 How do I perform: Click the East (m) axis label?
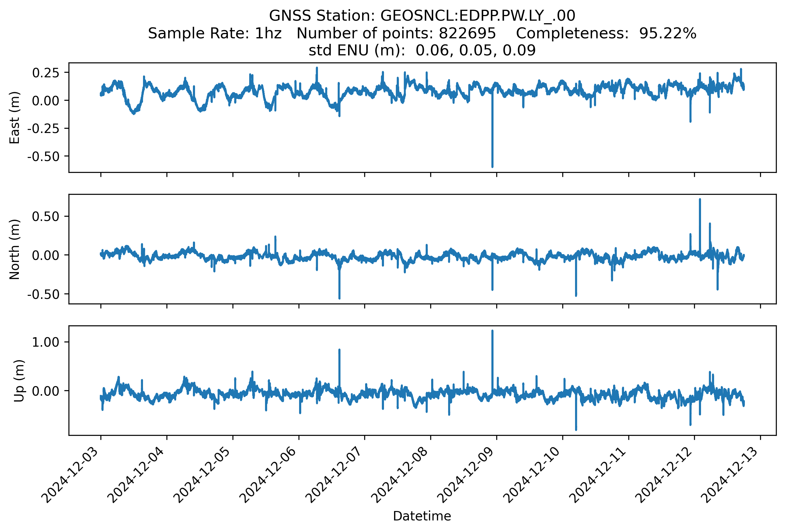15,117
